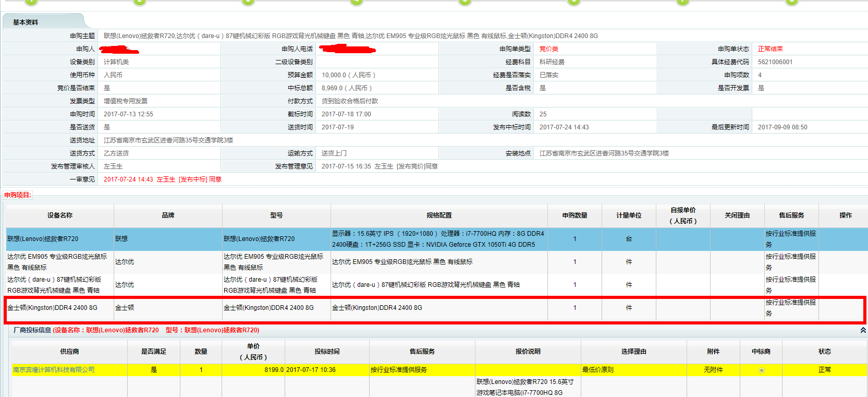Open supplier link 南京霁煌计算机科技有限公司
This screenshot has height=397, width=868.
[54, 370]
